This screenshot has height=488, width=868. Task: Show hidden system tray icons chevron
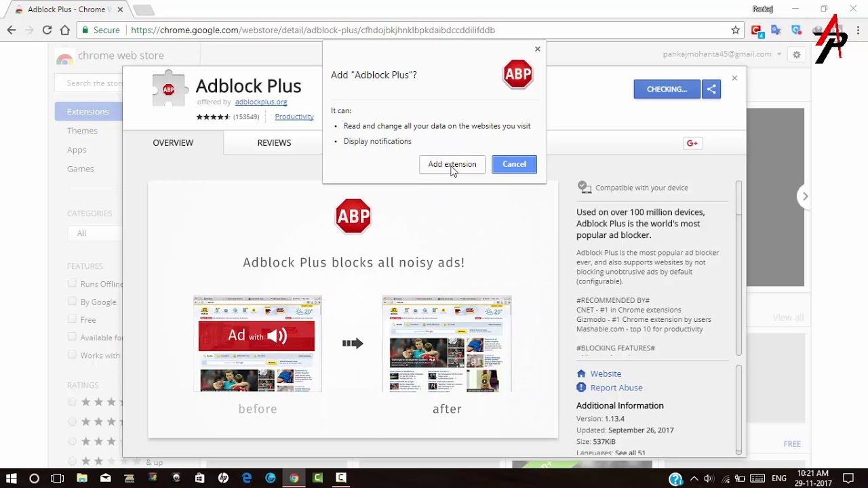694,479
